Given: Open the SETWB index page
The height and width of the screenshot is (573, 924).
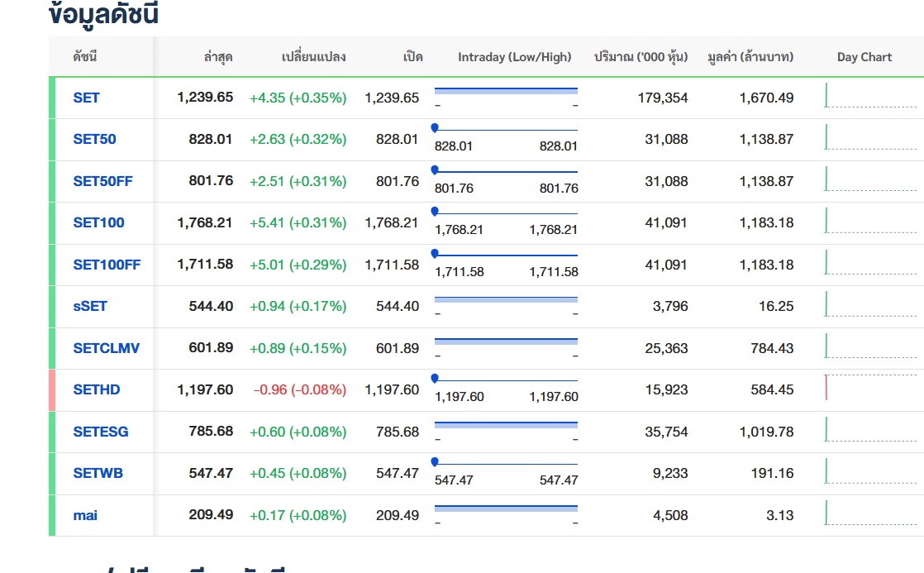Looking at the screenshot, I should click(x=98, y=473).
